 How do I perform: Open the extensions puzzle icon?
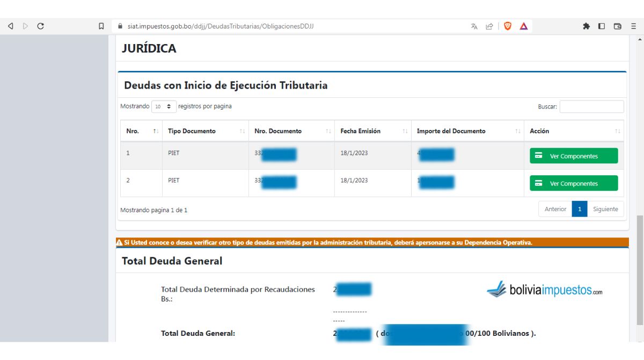pos(587,26)
